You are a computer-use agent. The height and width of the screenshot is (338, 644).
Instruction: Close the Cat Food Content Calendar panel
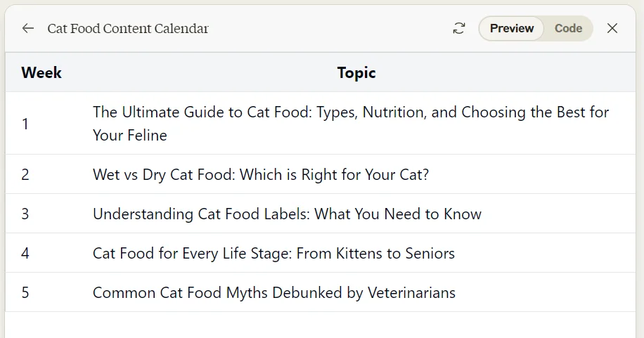(x=612, y=28)
